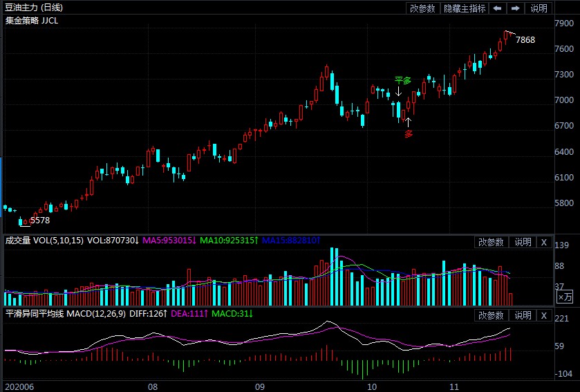Click the 7000 price axis label

(x=564, y=100)
